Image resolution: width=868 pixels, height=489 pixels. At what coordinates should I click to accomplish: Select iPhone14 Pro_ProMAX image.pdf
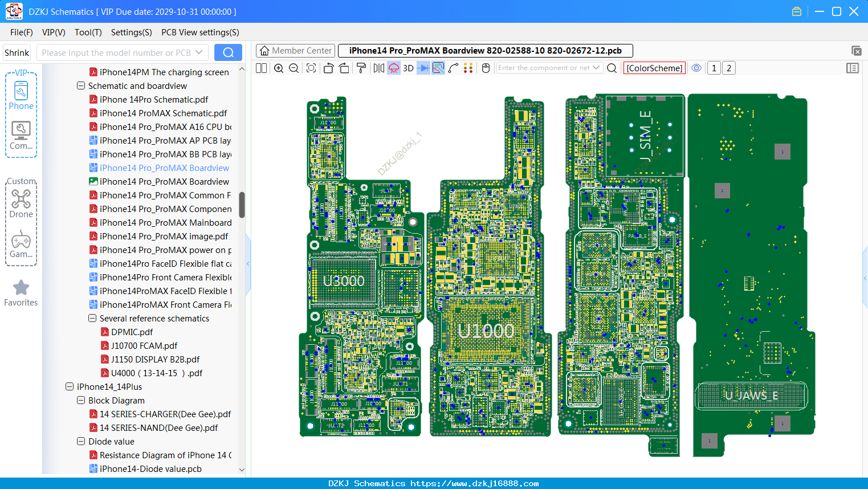click(x=164, y=237)
